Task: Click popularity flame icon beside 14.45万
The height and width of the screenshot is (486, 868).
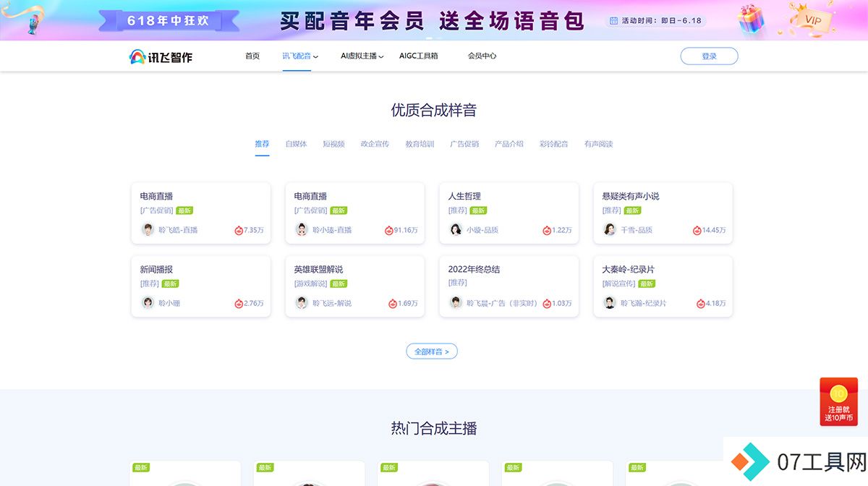Action: click(x=697, y=230)
